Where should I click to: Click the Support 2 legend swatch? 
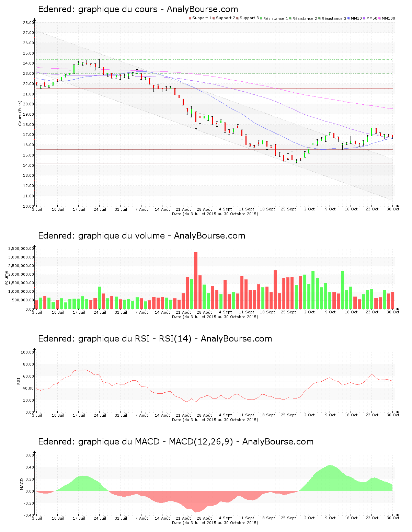click(x=214, y=18)
